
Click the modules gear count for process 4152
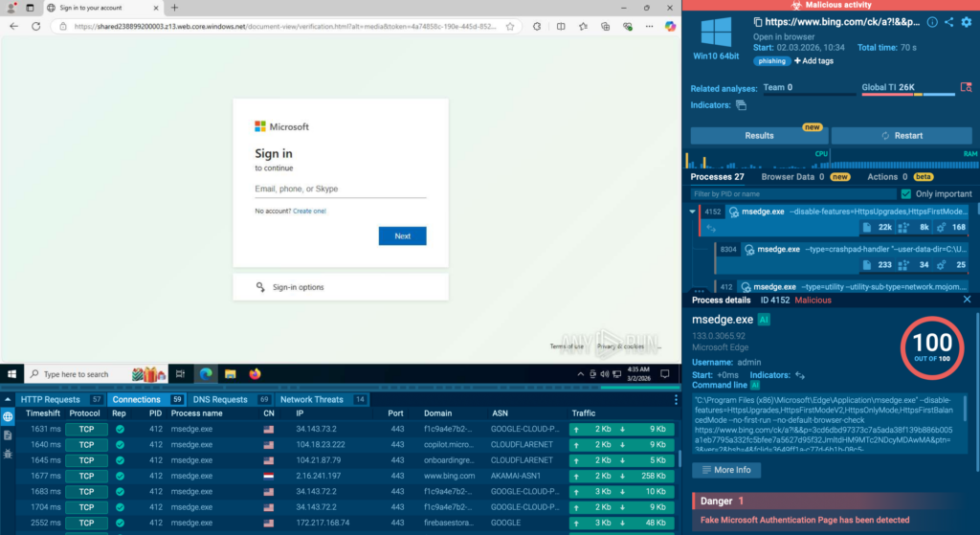(x=941, y=228)
